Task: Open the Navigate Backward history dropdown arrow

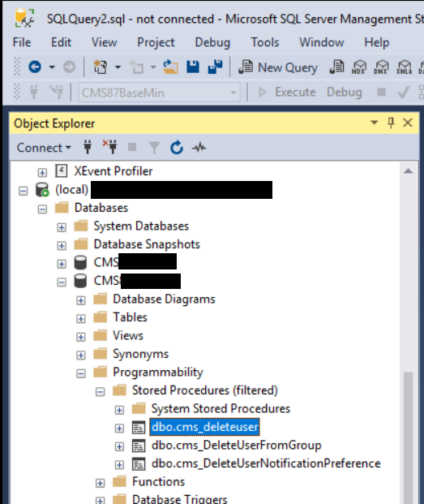Action: 52,67
